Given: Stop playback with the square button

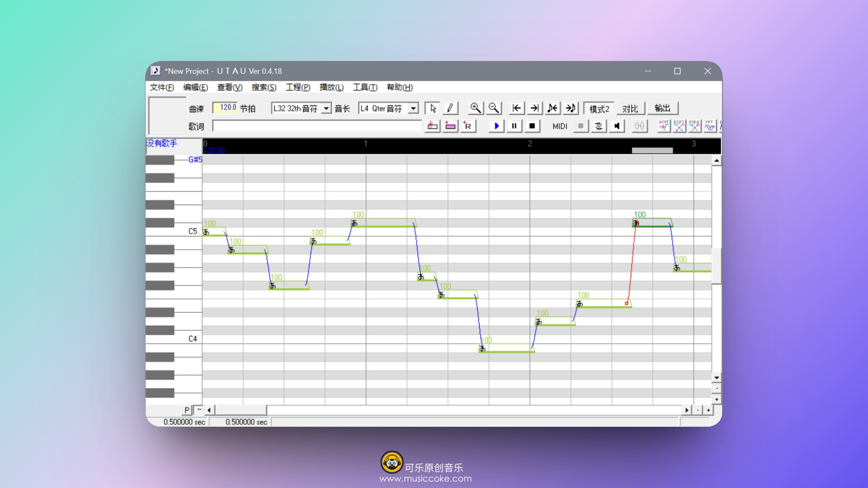Looking at the screenshot, I should [x=532, y=126].
